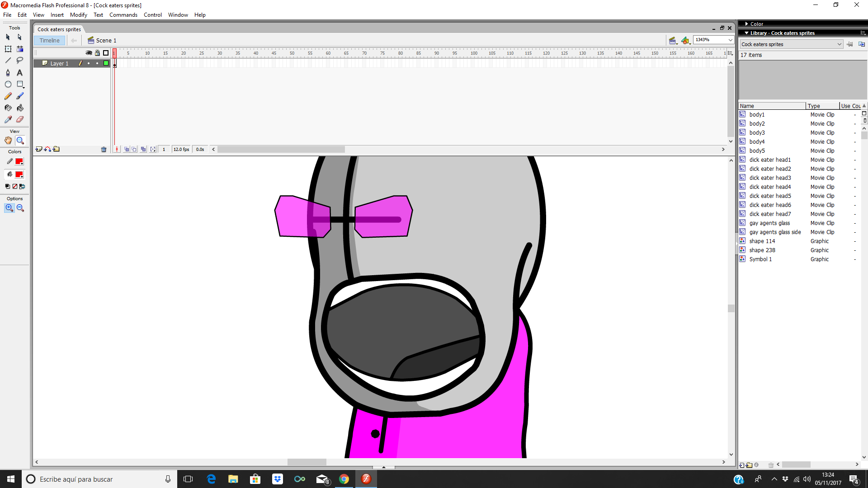Select the Pen tool
Image resolution: width=868 pixels, height=488 pixels.
coord(8,72)
